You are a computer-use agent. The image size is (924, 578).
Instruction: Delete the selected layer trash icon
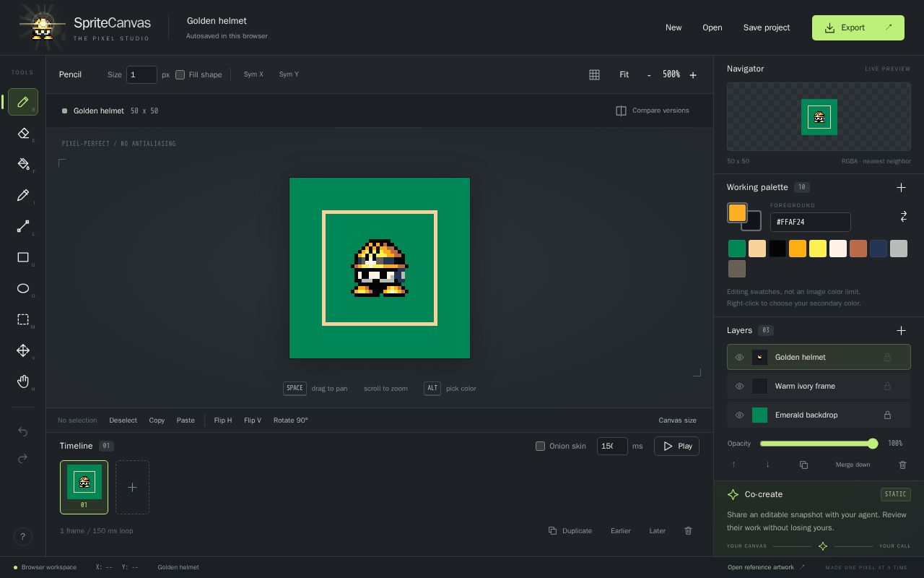point(902,465)
